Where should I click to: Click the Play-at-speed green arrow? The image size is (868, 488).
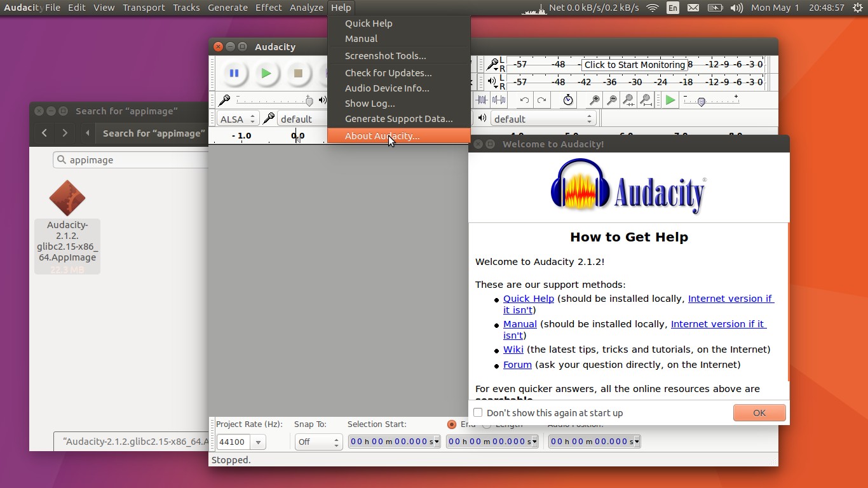tap(670, 100)
